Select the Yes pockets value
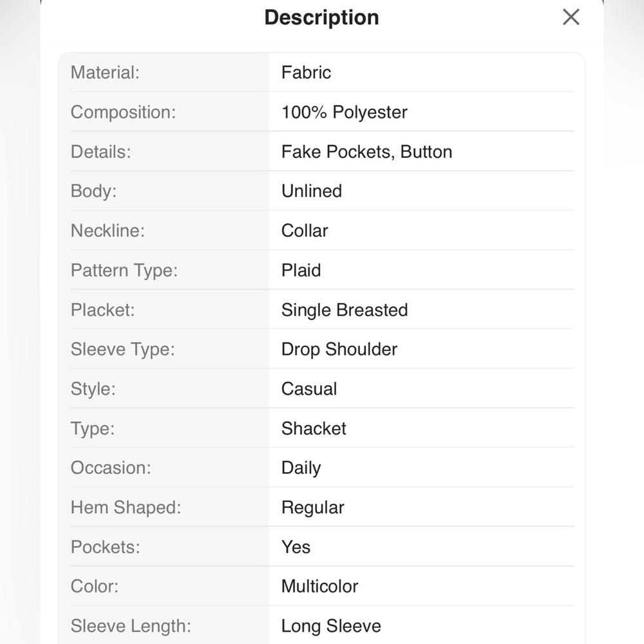This screenshot has width=644, height=644. pyautogui.click(x=296, y=547)
